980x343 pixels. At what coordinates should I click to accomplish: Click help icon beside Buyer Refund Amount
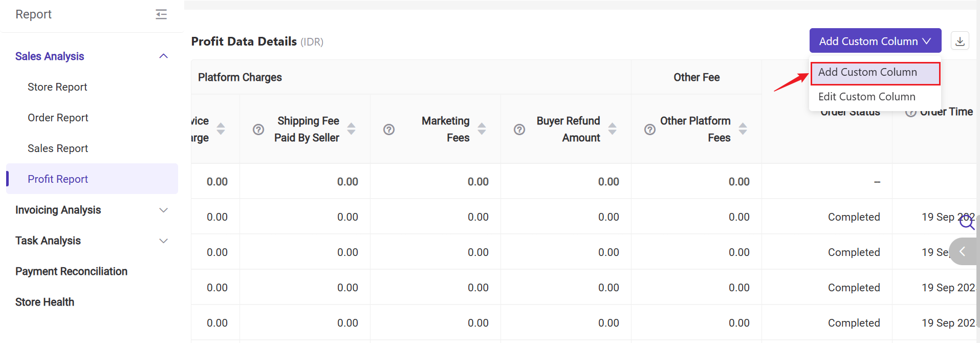click(x=519, y=130)
